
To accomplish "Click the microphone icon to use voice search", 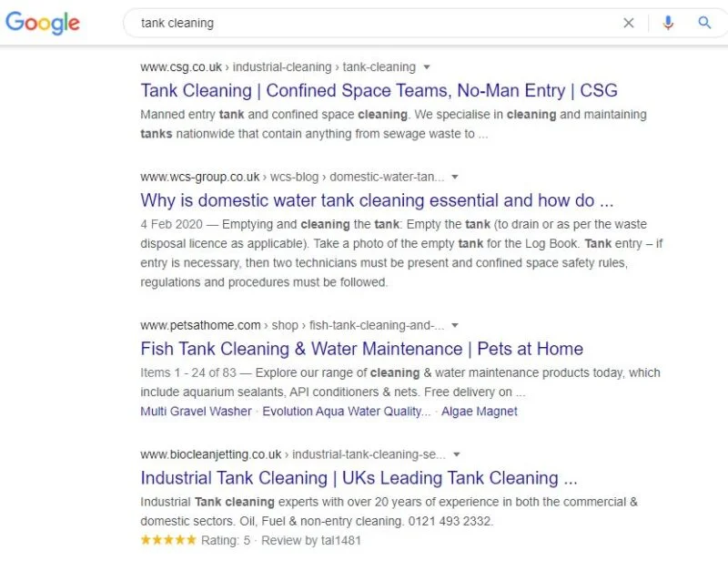I will [x=669, y=23].
